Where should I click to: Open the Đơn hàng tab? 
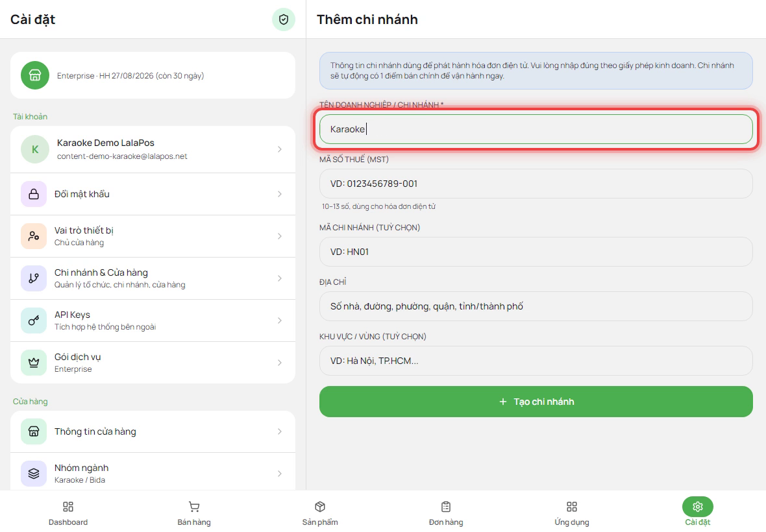click(446, 513)
